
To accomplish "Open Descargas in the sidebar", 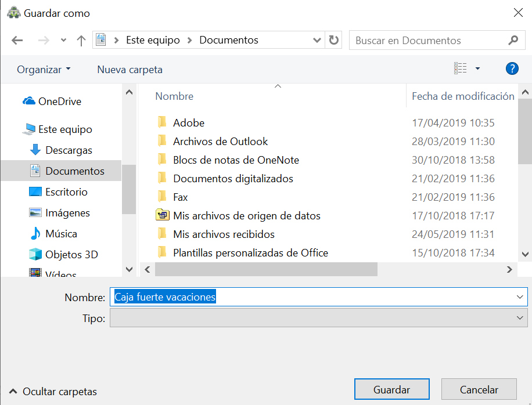I will tap(69, 150).
